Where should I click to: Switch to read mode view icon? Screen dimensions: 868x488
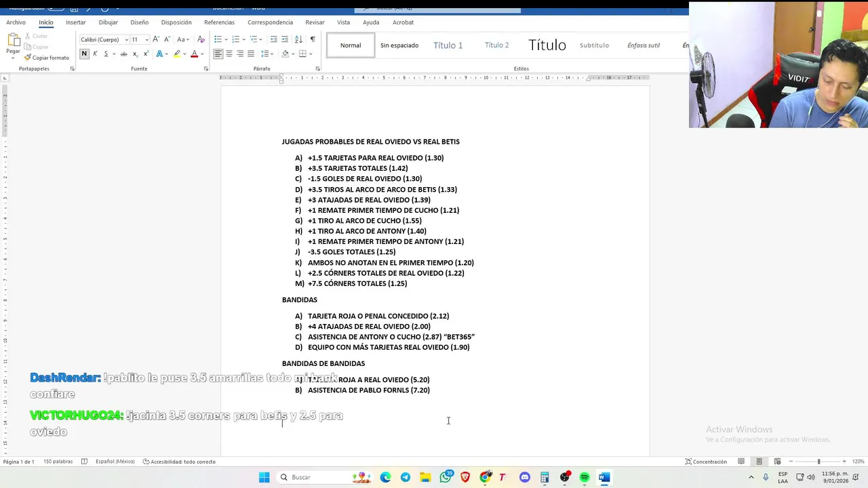[741, 462]
